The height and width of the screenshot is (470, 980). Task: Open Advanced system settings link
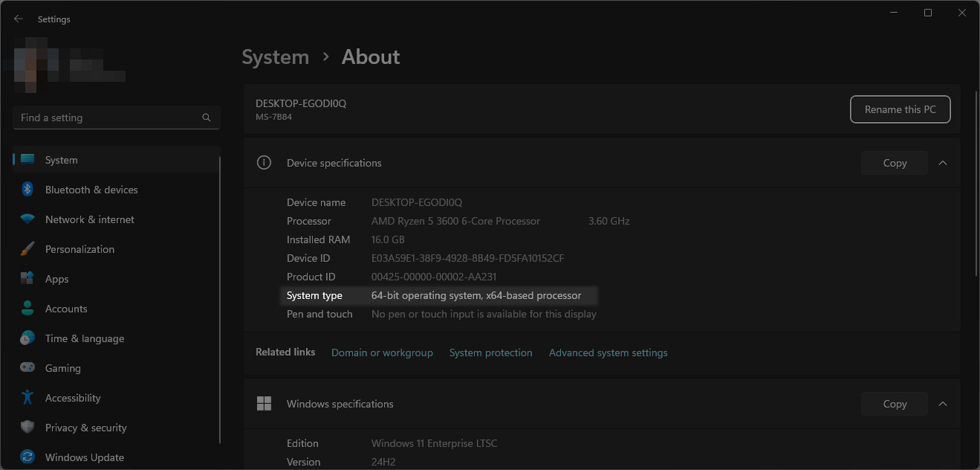click(x=608, y=352)
